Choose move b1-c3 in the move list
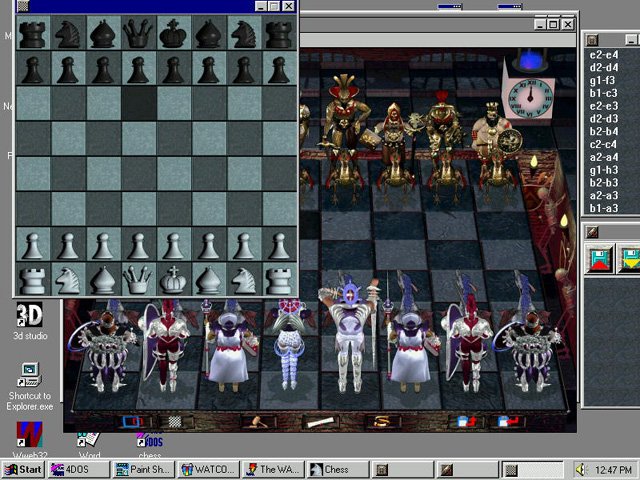Viewport: 640px width, 480px height. tap(603, 93)
